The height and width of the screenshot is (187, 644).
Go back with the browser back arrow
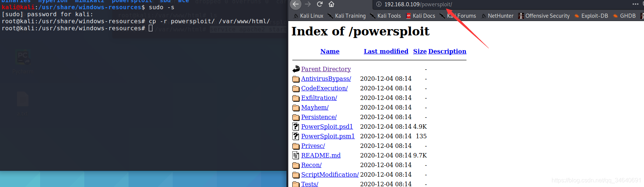[x=296, y=4]
